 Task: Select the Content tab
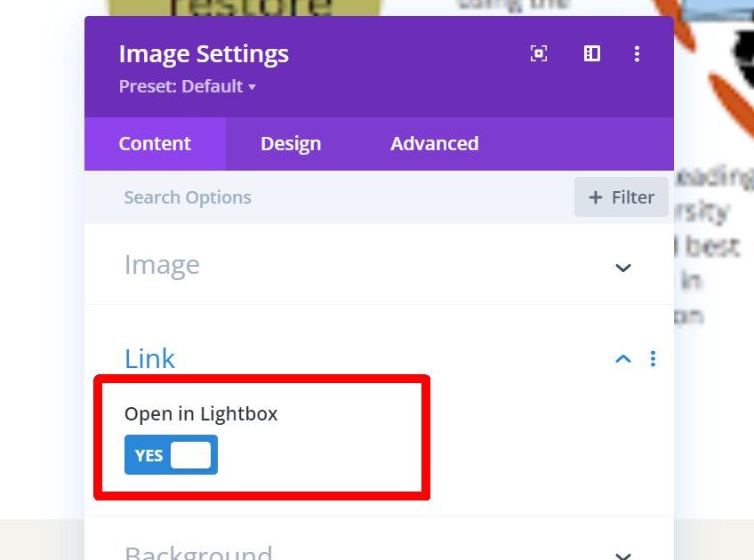click(x=155, y=144)
